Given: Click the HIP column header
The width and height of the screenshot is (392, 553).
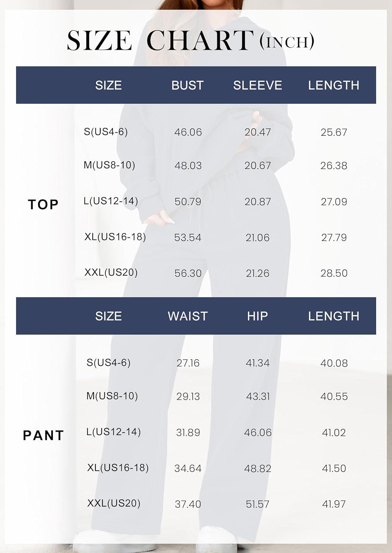Looking at the screenshot, I should click(257, 316).
